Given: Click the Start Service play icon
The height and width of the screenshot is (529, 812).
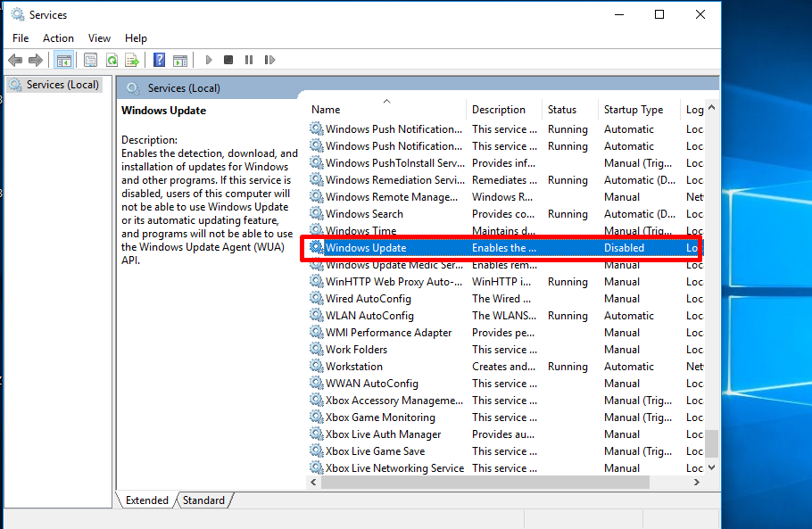Looking at the screenshot, I should (x=209, y=60).
